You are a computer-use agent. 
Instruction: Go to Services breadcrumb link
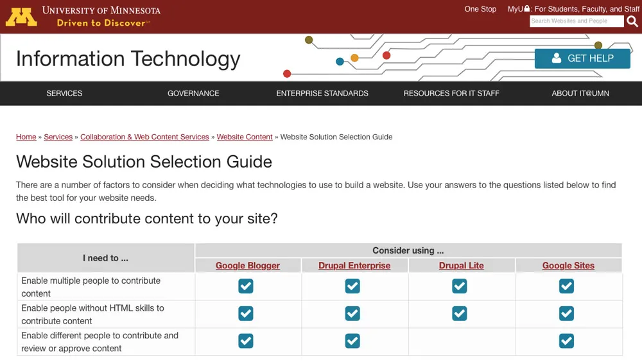(58, 137)
